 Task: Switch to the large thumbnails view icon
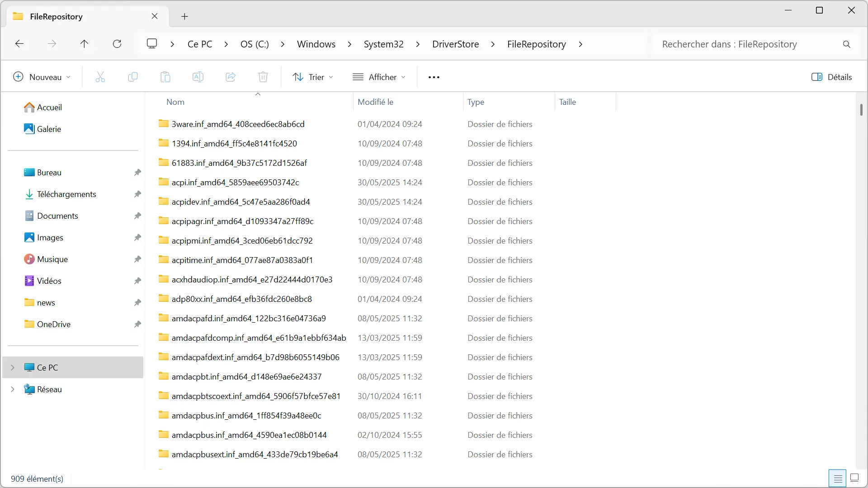tap(854, 478)
